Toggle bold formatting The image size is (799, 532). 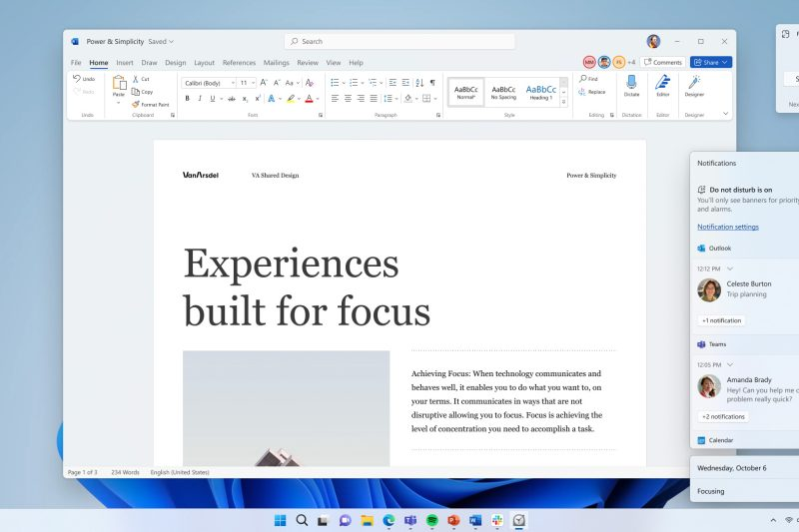[187, 99]
